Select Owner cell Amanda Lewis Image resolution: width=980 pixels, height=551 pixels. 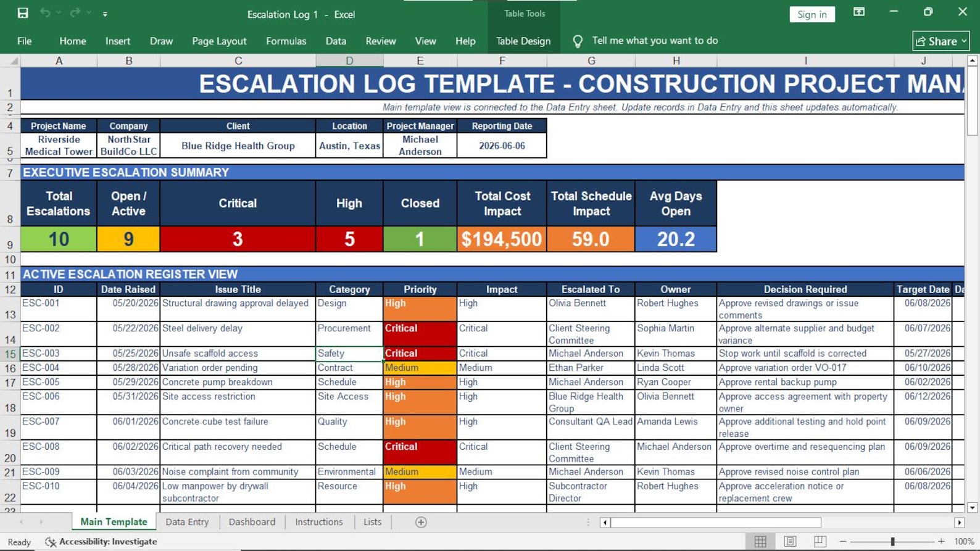[x=676, y=427]
